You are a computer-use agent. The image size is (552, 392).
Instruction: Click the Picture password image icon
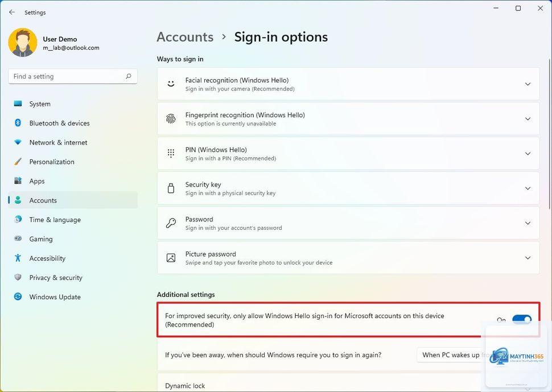pos(171,258)
